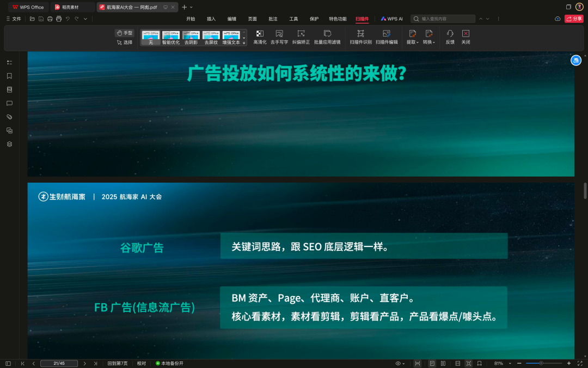Switch to the 插入 ribbon tab

[211, 19]
